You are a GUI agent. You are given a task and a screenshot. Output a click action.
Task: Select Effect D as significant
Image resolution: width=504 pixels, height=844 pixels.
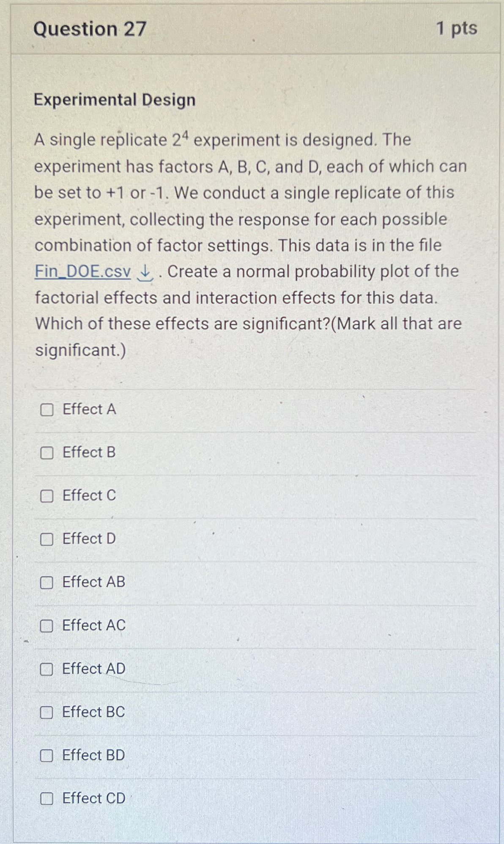click(47, 539)
